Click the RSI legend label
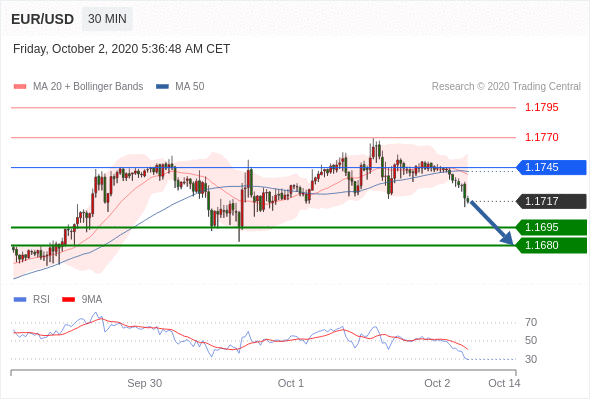Image resolution: width=590 pixels, height=400 pixels. [41, 300]
